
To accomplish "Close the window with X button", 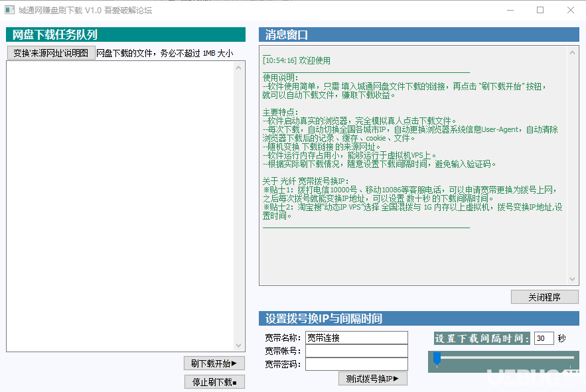I will [570, 10].
